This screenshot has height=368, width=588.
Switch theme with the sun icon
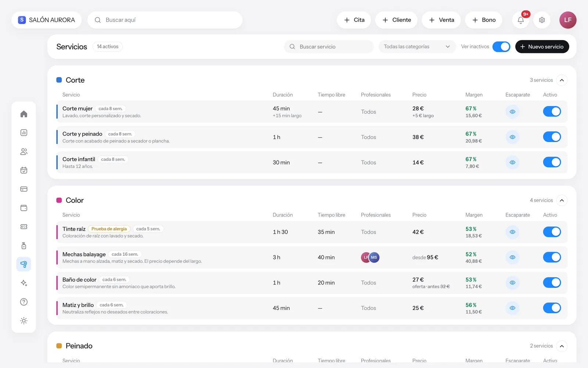[24, 321]
